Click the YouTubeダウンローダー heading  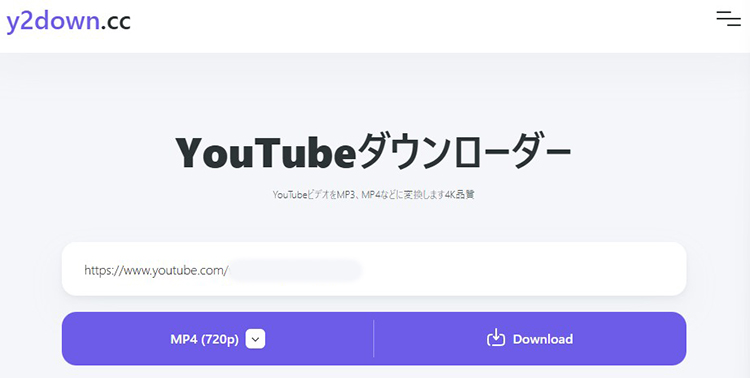(373, 151)
